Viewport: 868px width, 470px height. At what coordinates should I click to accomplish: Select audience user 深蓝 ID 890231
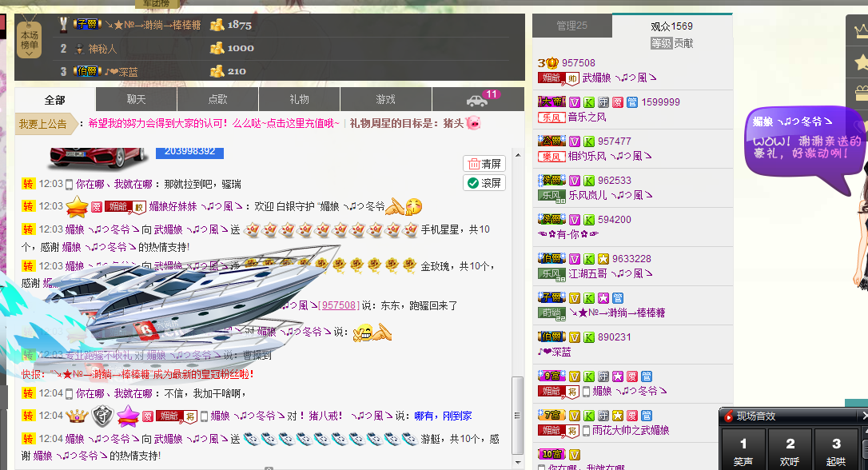pyautogui.click(x=633, y=345)
